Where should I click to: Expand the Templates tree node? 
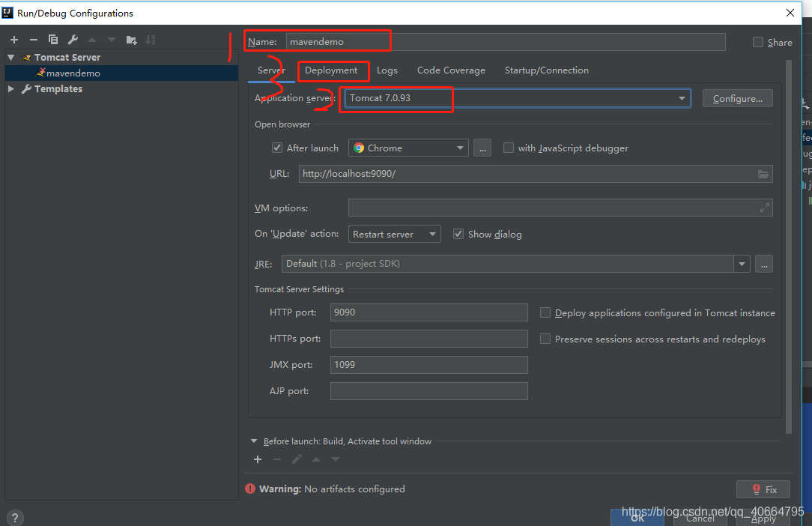click(11, 89)
